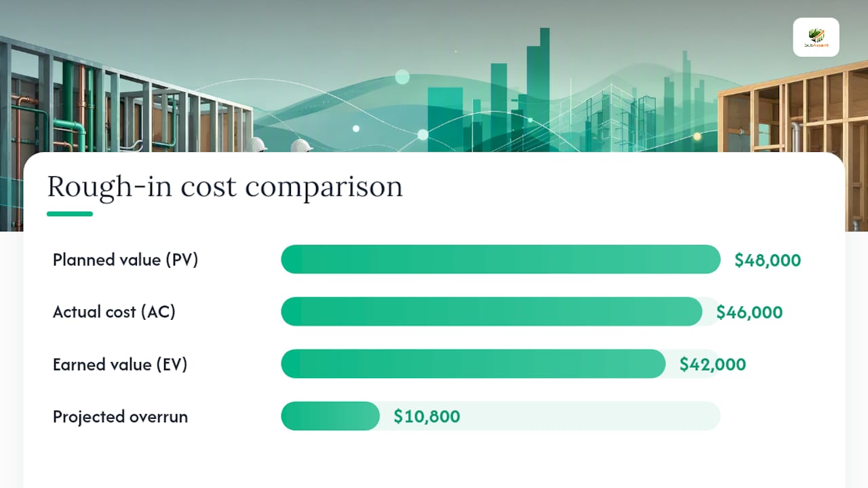Image resolution: width=868 pixels, height=488 pixels.
Task: Click the Actual cost (AC) label
Action: 114,312
